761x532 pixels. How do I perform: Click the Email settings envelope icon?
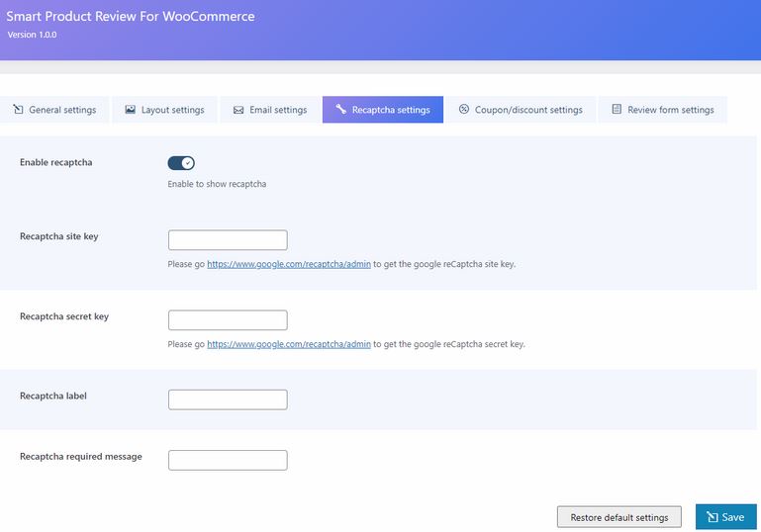238,110
